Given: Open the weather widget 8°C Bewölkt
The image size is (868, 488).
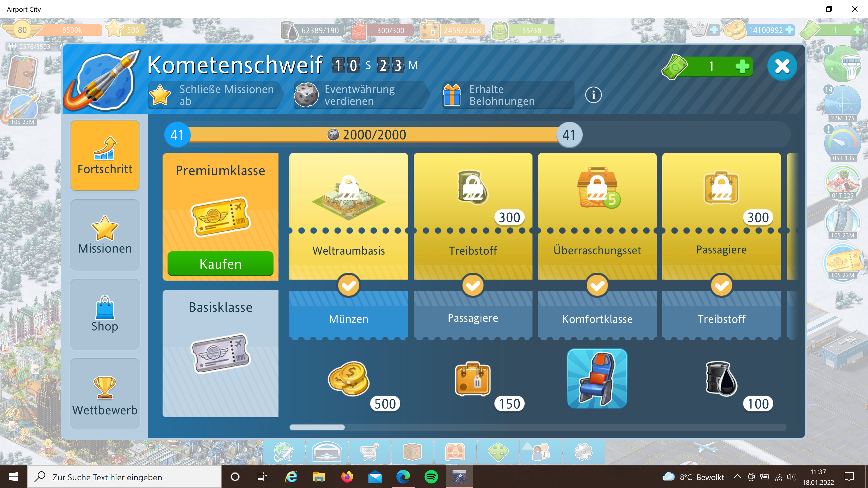Looking at the screenshot, I should tap(693, 477).
